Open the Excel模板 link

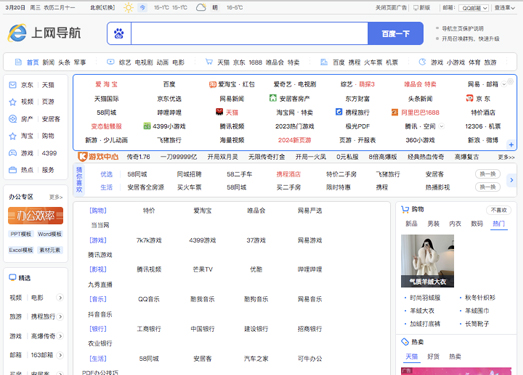coord(21,250)
